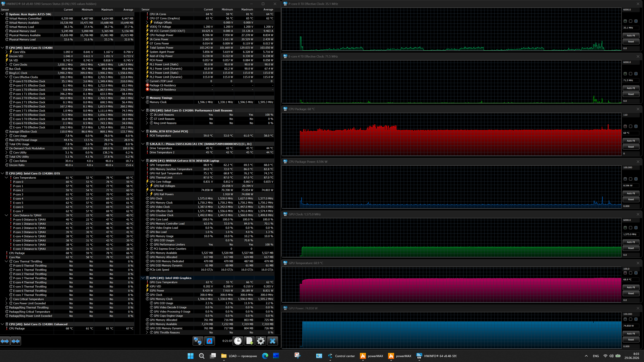Viewport: 644px width, 362px height.
Task: Click the CPU flame stress icon
Action: coord(210,341)
